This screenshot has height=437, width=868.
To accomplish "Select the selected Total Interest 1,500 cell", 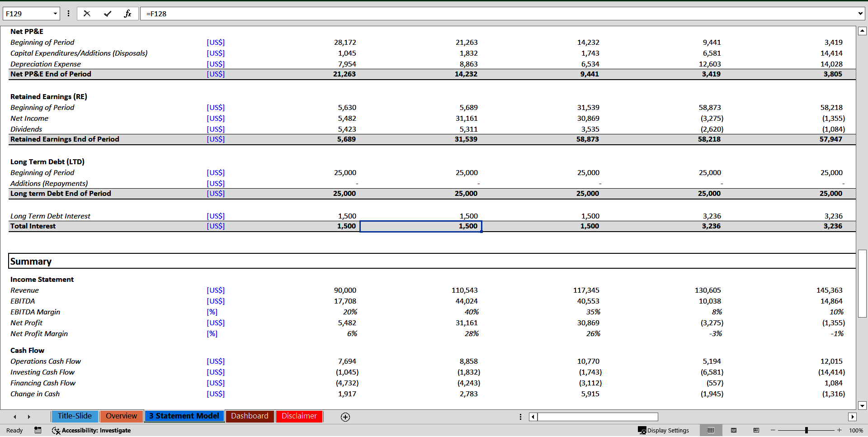I will click(421, 226).
